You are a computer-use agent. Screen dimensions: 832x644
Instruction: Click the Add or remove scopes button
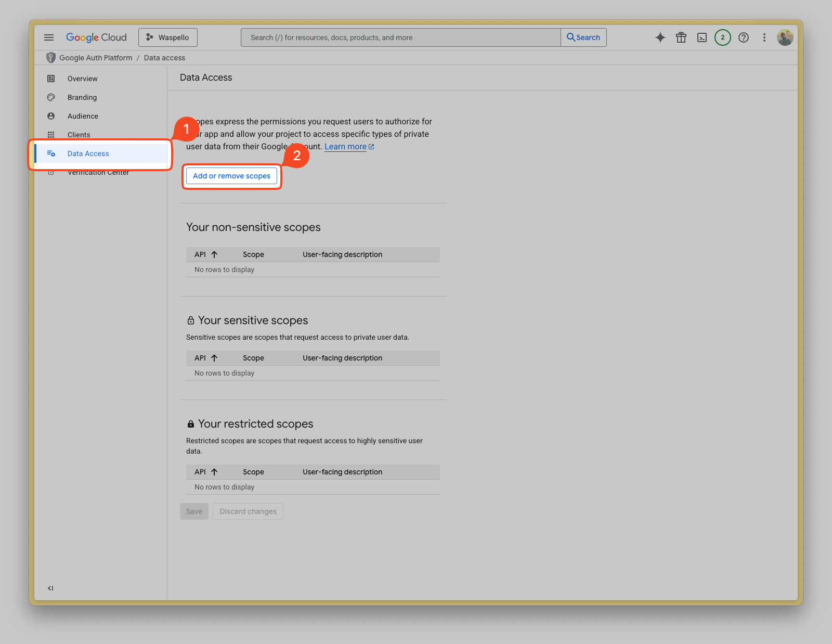[x=231, y=176]
